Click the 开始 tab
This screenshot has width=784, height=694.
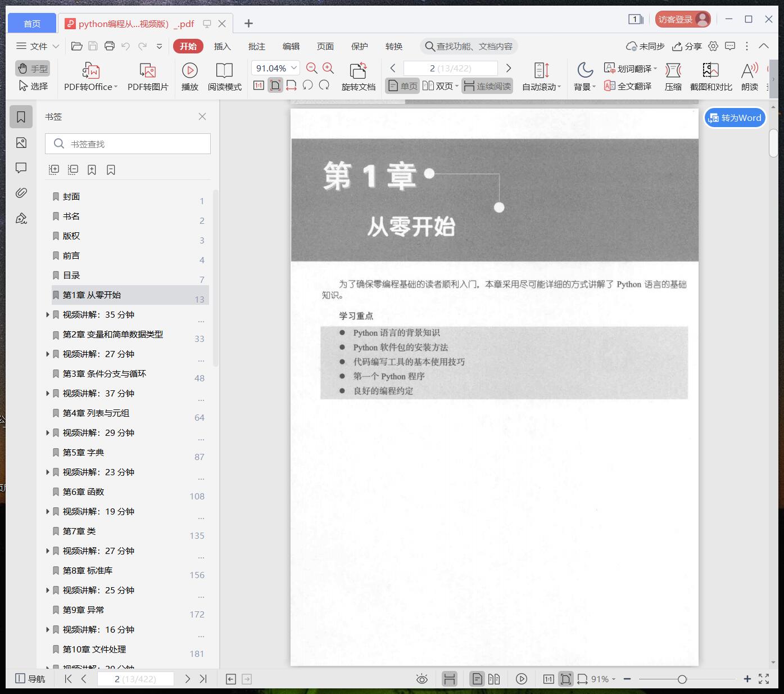click(188, 46)
